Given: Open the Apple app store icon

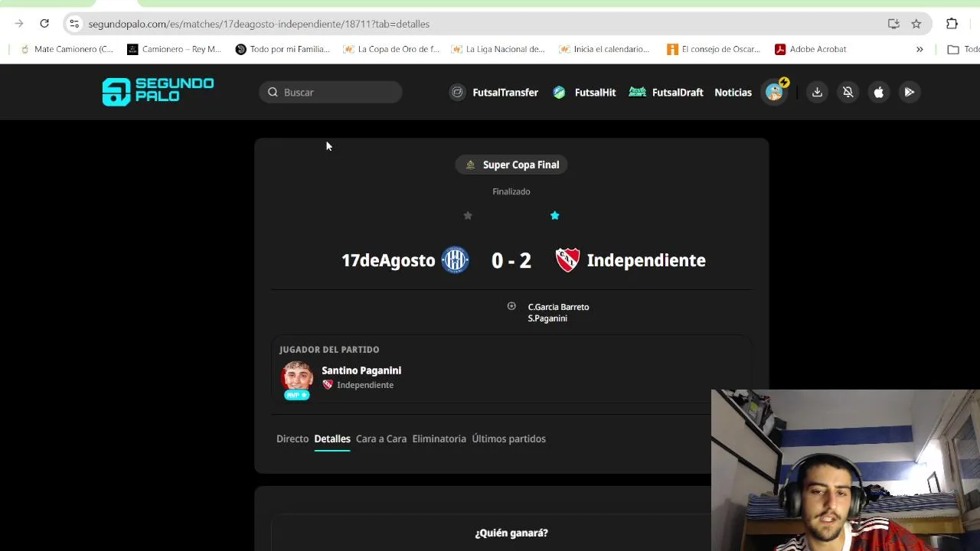Looking at the screenshot, I should point(878,92).
